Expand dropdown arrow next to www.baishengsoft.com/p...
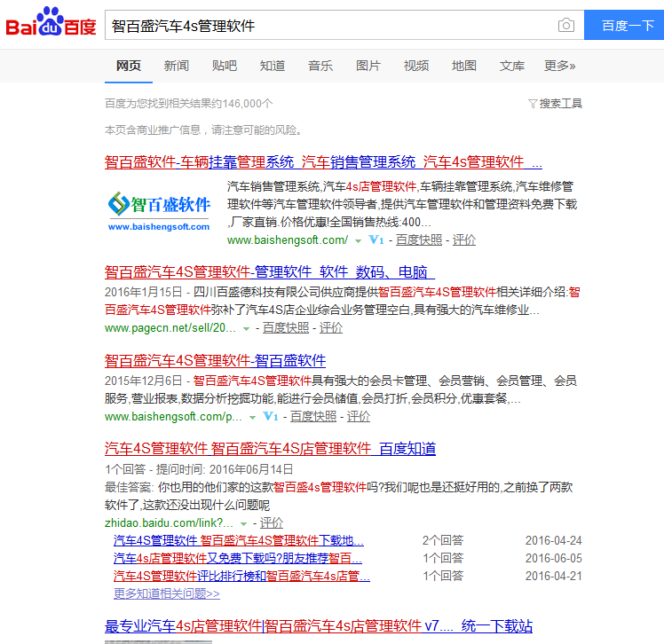Image resolution: width=664 pixels, height=644 pixels. [252, 417]
